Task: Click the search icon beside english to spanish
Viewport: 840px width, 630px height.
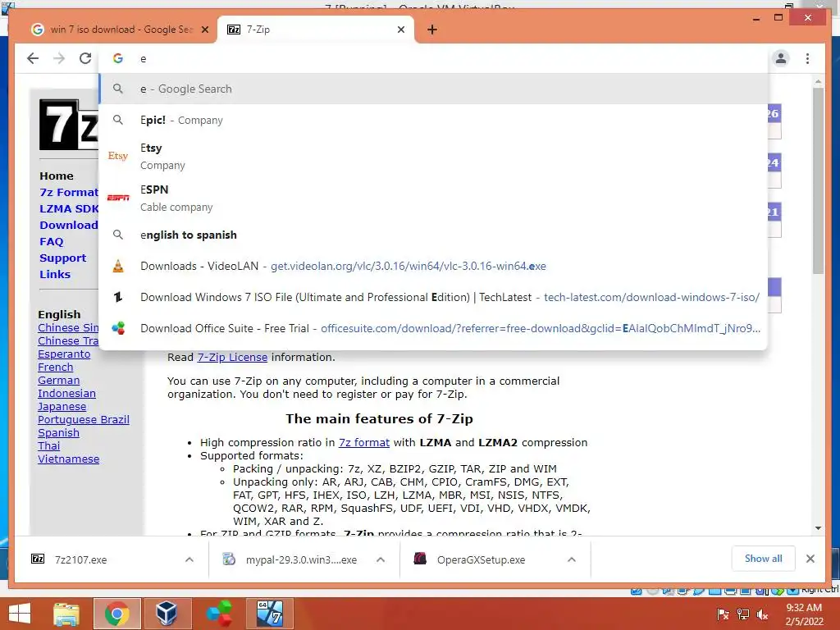Action: pos(118,235)
